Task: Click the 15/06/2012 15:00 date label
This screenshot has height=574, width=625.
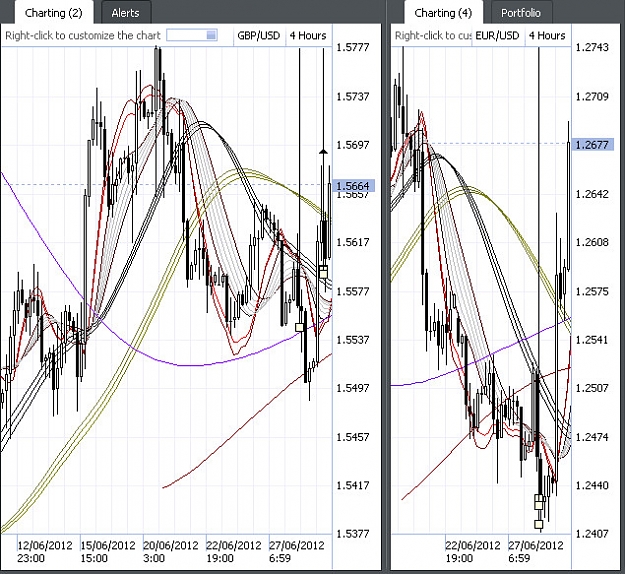Action: click(x=108, y=551)
